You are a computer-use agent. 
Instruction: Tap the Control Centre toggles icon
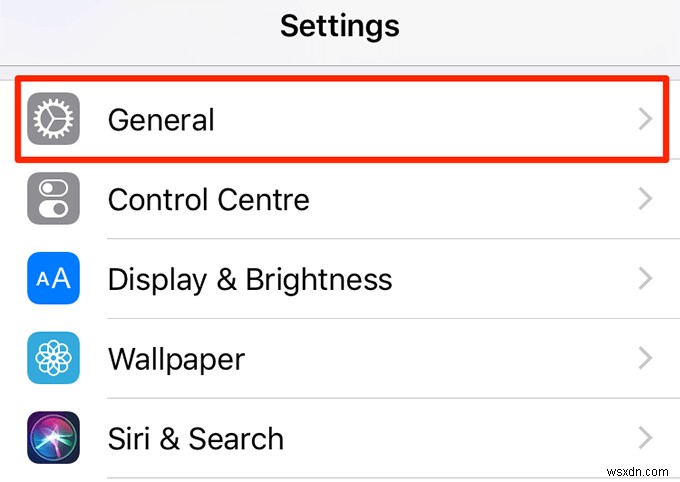[x=53, y=199]
